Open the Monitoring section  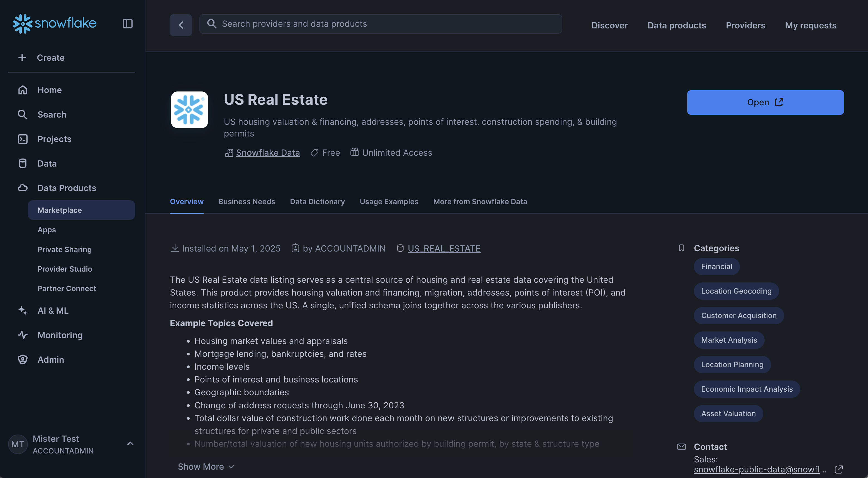click(x=60, y=335)
